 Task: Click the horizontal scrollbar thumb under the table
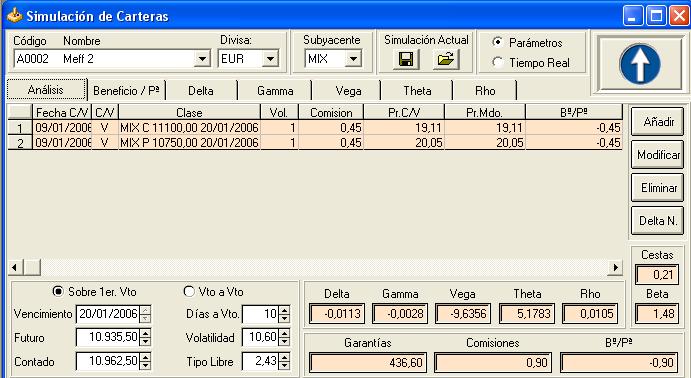click(32, 267)
